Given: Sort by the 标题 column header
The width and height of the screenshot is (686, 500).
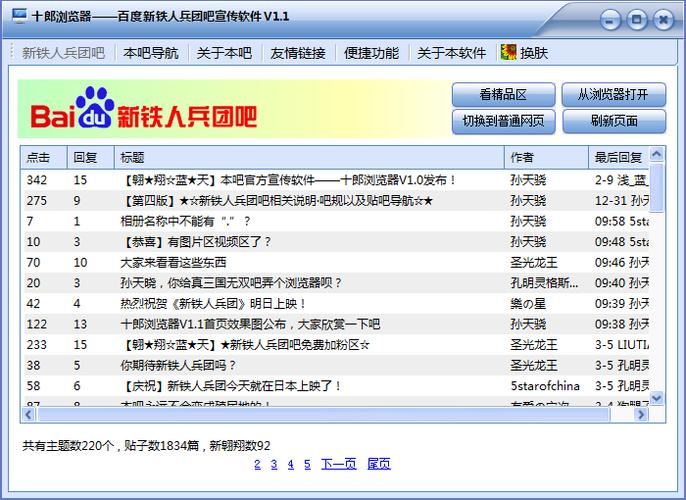Looking at the screenshot, I should 309,157.
